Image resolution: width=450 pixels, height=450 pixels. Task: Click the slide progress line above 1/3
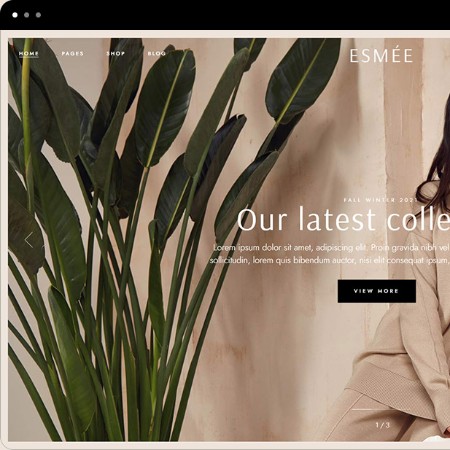click(x=367, y=409)
